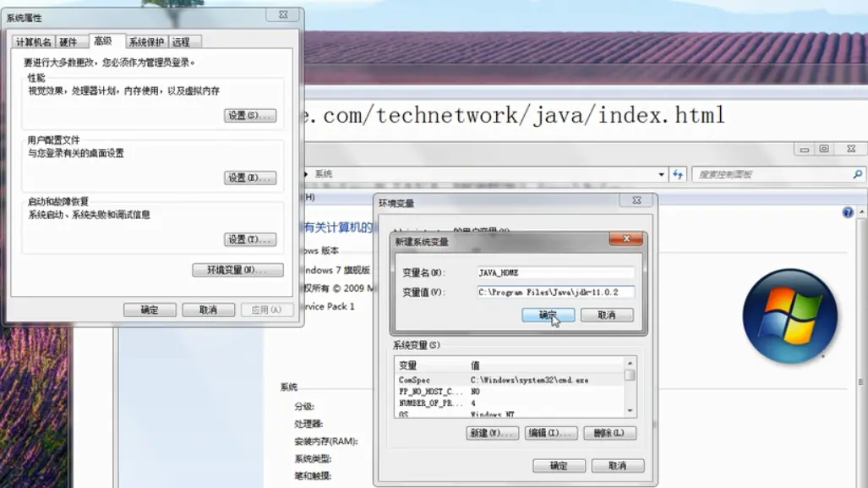Image resolution: width=868 pixels, height=488 pixels.
Task: Open the 硬件 tab
Action: pyautogui.click(x=68, y=42)
